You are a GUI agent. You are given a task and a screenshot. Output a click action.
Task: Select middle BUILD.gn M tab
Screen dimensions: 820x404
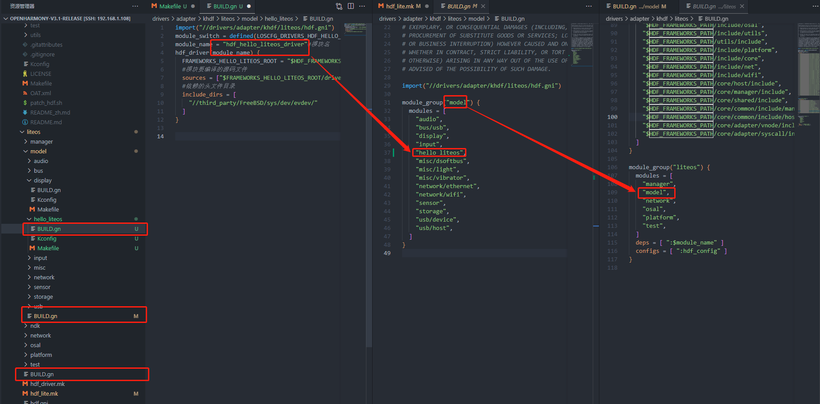click(462, 6)
